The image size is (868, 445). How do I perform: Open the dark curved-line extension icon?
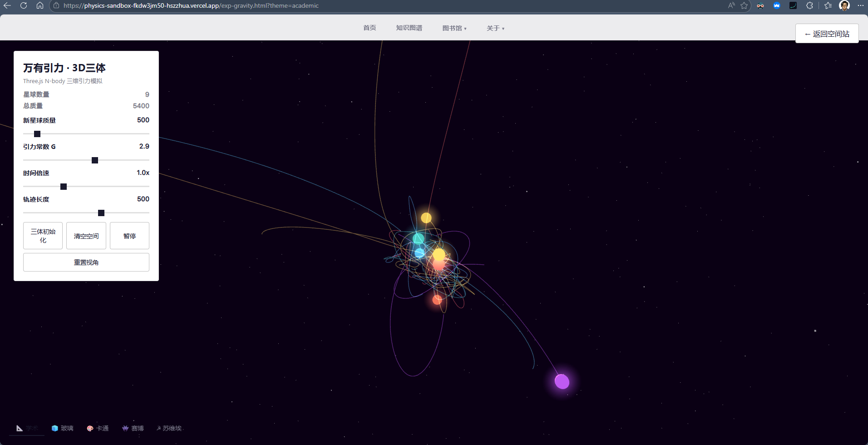(793, 5)
